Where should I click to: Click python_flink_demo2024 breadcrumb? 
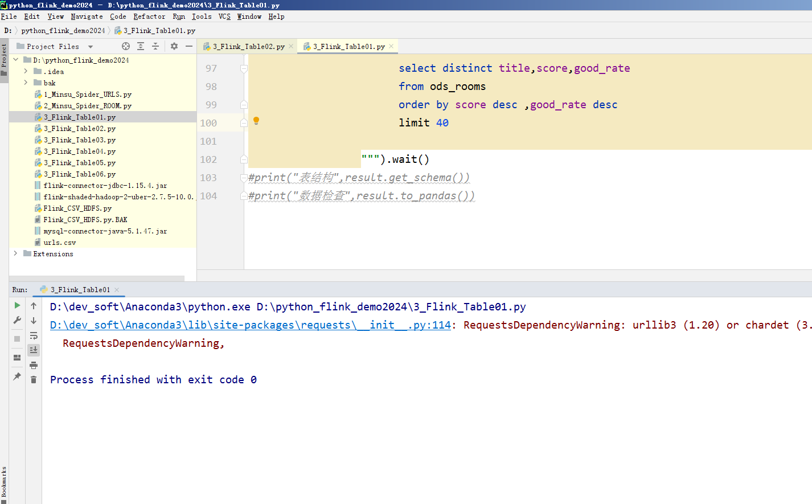pos(63,31)
